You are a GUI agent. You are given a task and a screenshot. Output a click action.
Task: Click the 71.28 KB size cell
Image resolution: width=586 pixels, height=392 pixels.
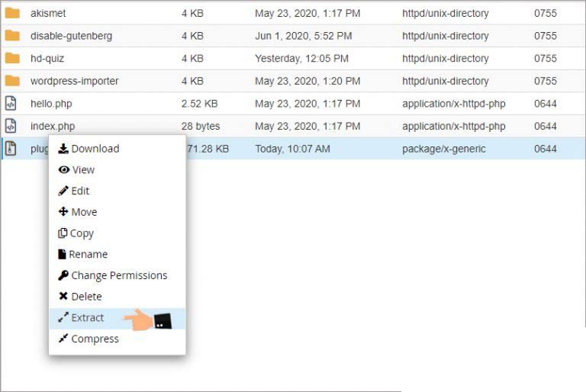[208, 149]
